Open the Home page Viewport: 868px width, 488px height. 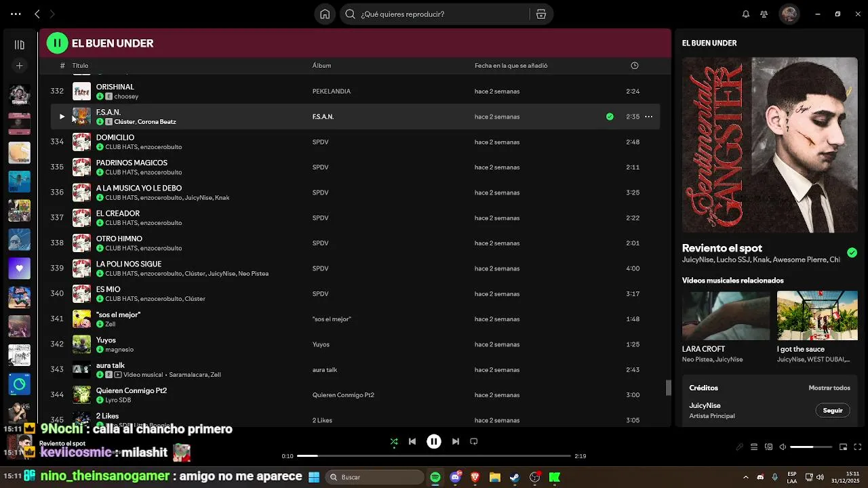[x=325, y=14]
